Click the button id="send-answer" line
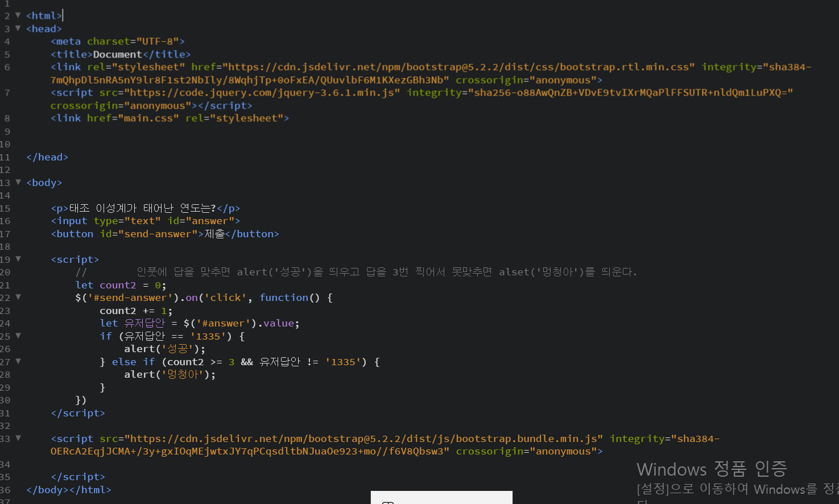Image resolution: width=839 pixels, height=504 pixels. pyautogui.click(x=165, y=234)
